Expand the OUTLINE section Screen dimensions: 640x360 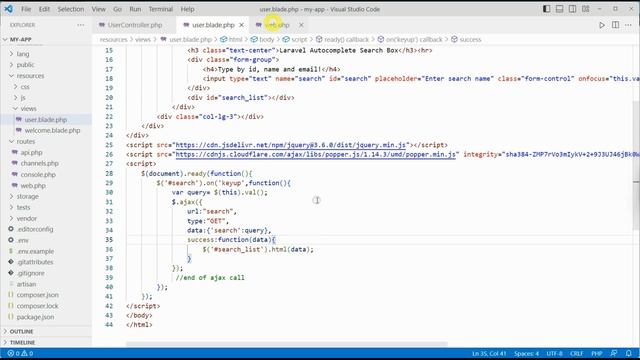pos(46,331)
